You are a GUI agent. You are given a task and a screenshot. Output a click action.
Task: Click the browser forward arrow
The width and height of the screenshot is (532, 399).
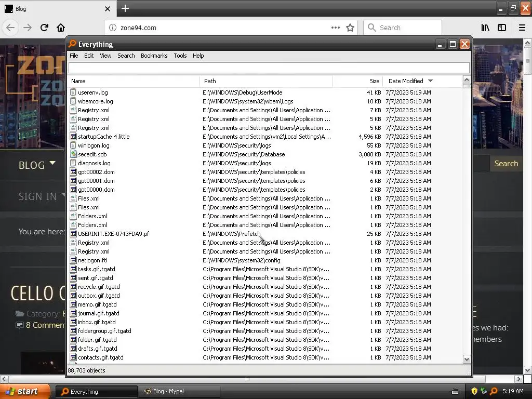(x=28, y=28)
